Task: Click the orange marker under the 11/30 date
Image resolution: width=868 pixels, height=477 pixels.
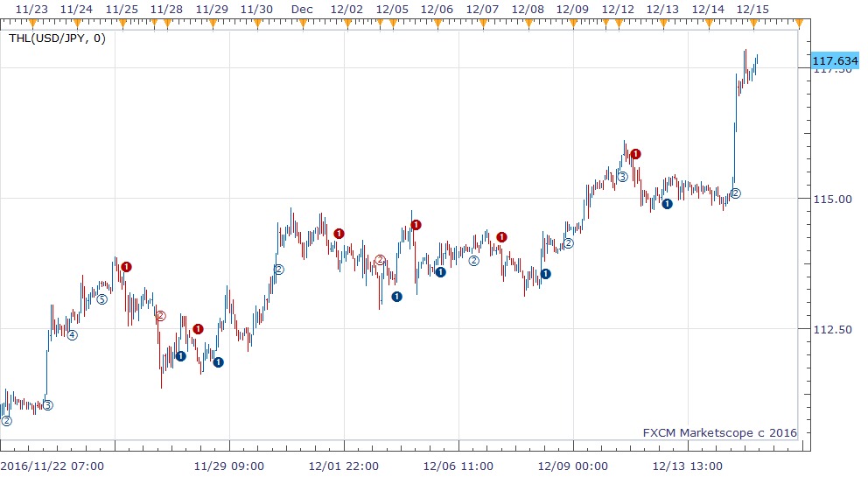Action: [x=257, y=24]
